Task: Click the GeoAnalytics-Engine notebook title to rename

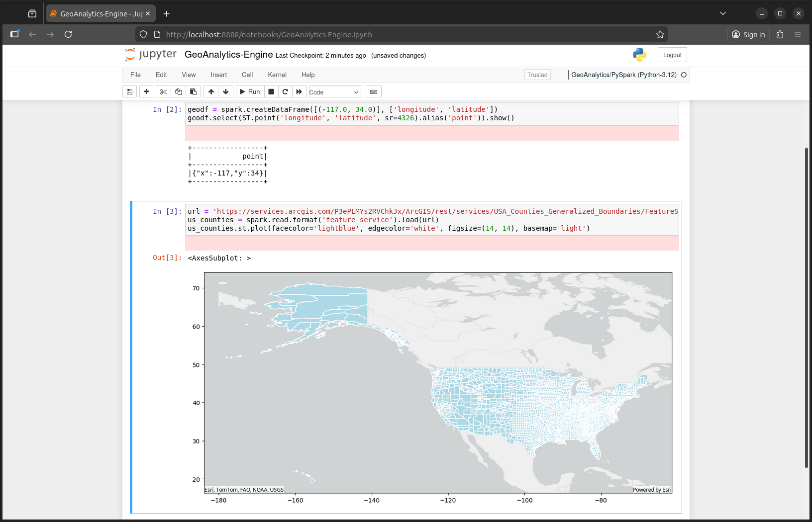Action: tap(228, 55)
